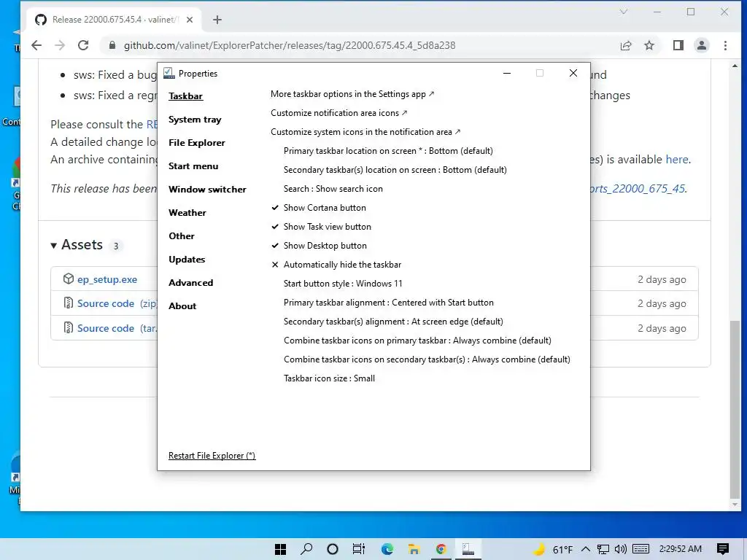Click Restart File Explorer link
The image size is (747, 560).
tap(212, 456)
